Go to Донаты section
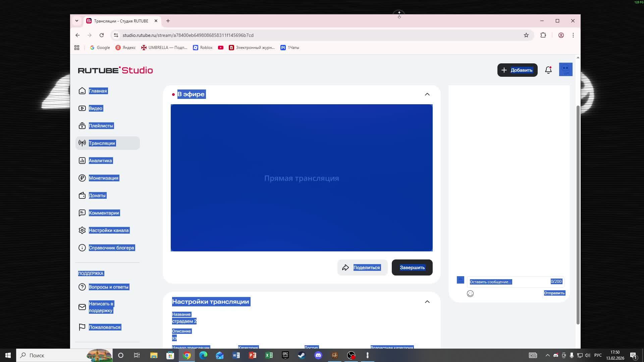The width and height of the screenshot is (644, 362). pos(97,195)
